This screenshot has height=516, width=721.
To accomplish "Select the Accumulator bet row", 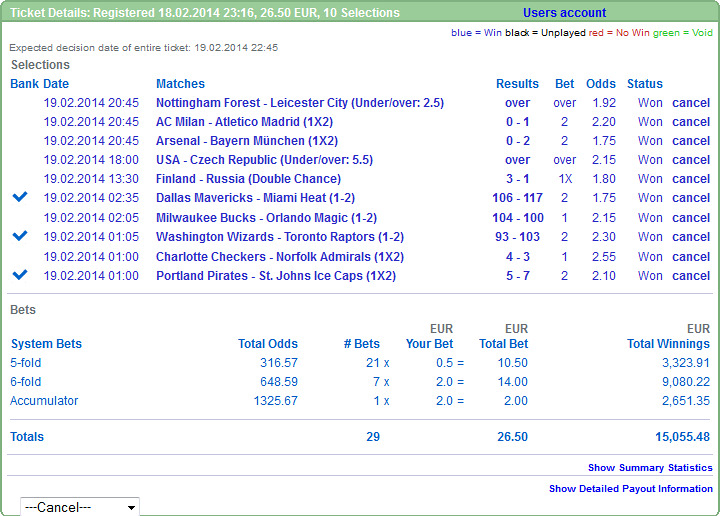I will tap(44, 401).
